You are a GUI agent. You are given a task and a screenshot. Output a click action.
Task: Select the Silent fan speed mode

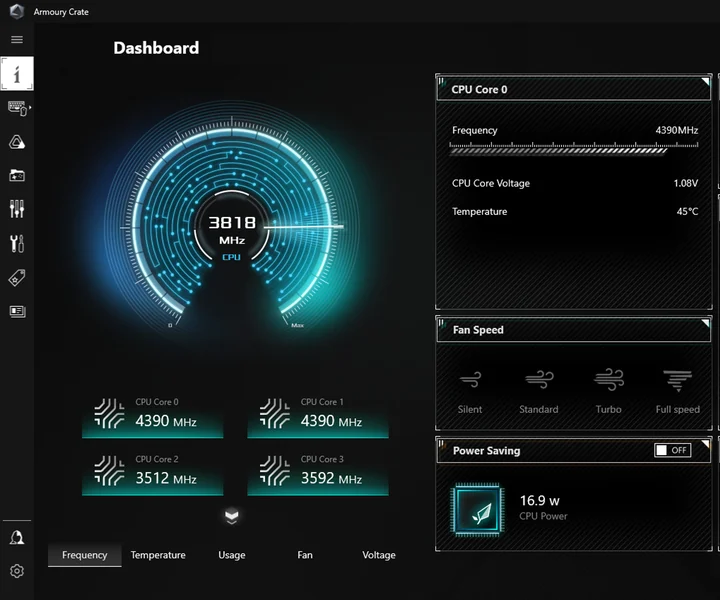(470, 391)
